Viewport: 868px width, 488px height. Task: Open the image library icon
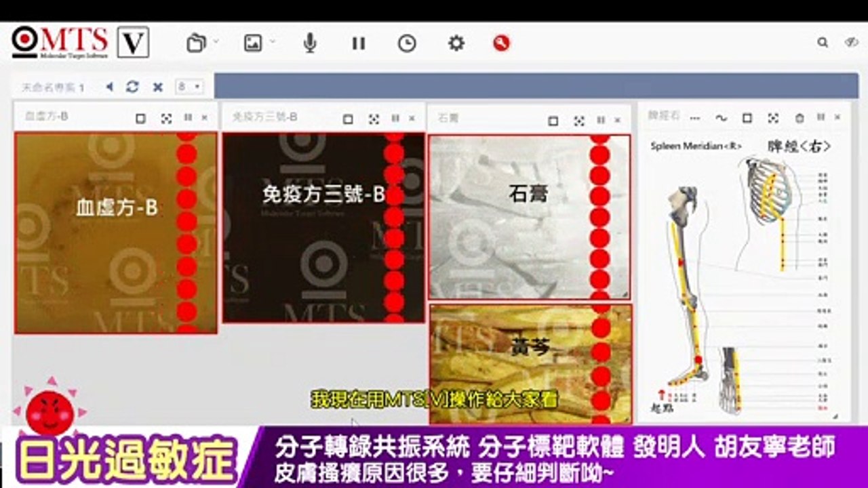coord(253,43)
